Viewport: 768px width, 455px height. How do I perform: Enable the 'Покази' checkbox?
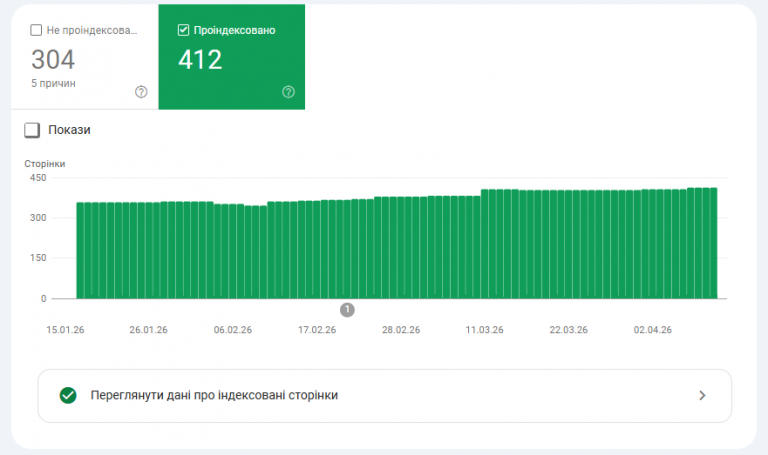pyautogui.click(x=32, y=130)
